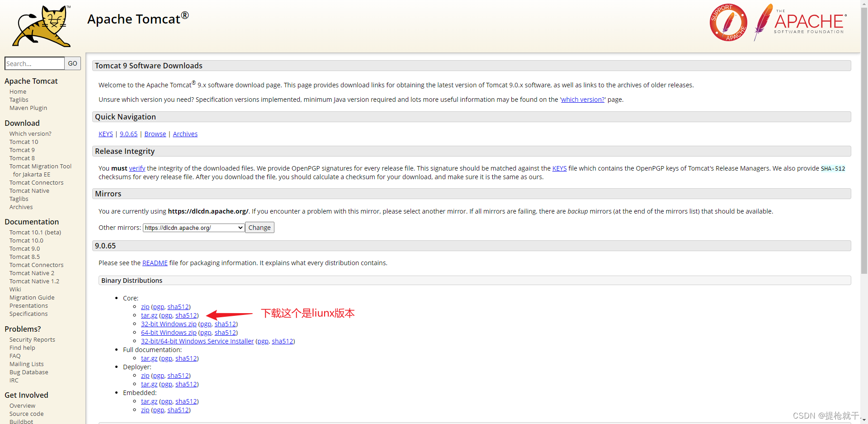Open Presentations link

coord(28,306)
